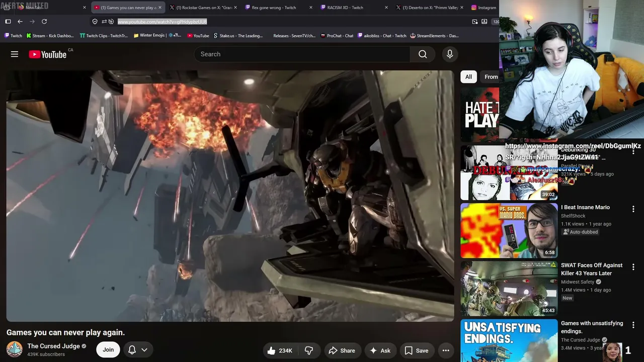Image resolution: width=644 pixels, height=362 pixels.
Task: Open the YouTube guide hamburger menu
Action: [15, 54]
